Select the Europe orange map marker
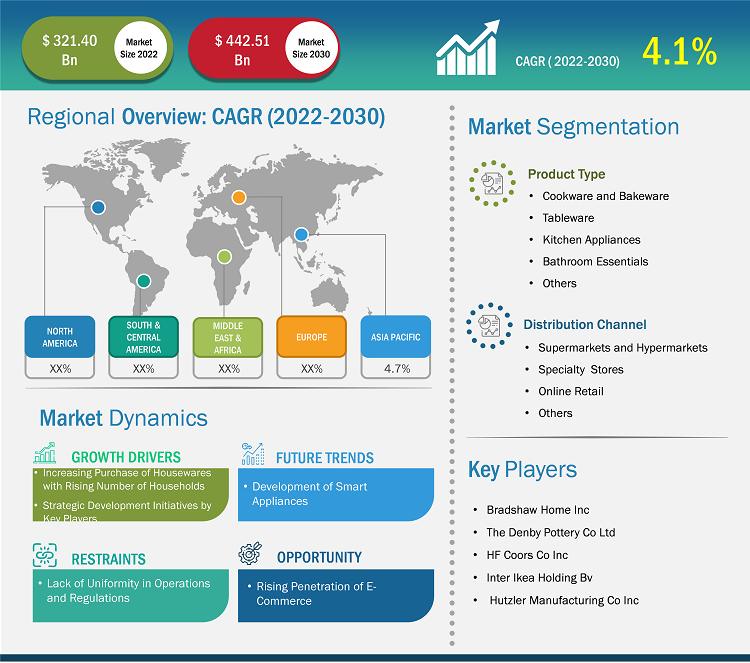This screenshot has height=663, width=750. (x=239, y=197)
